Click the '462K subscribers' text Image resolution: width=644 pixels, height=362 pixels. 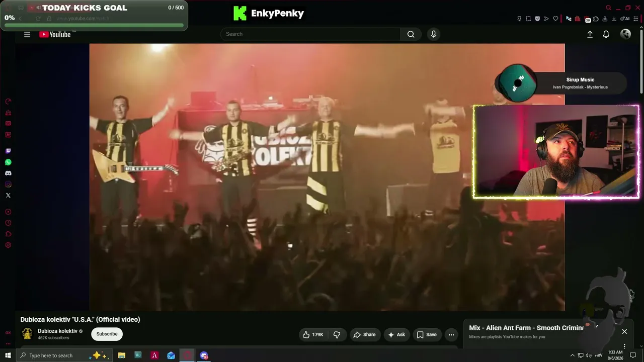pyautogui.click(x=53, y=338)
